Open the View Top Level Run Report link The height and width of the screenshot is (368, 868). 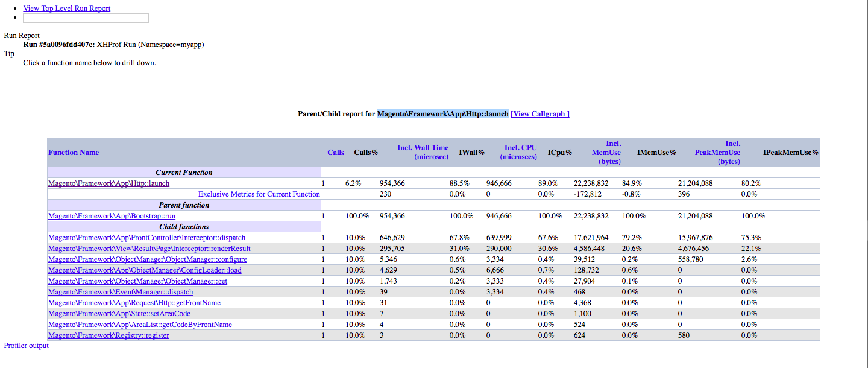(66, 8)
